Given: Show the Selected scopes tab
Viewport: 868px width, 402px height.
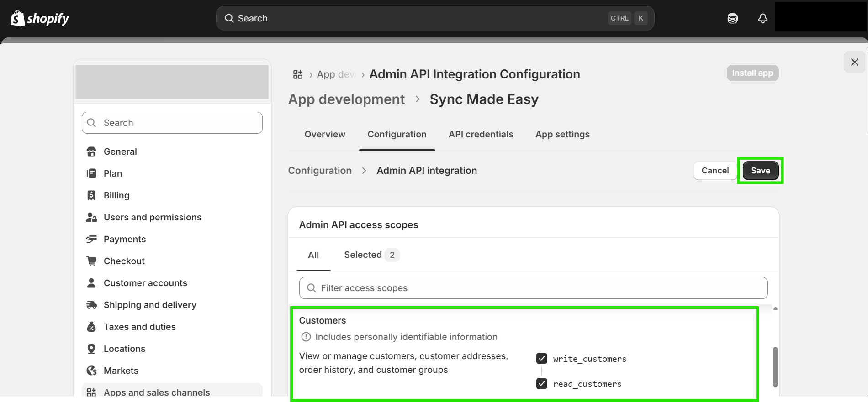Looking at the screenshot, I should coord(371,255).
